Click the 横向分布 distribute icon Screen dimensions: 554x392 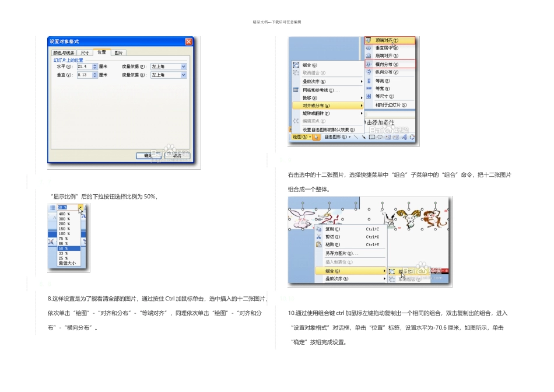pyautogui.click(x=369, y=64)
